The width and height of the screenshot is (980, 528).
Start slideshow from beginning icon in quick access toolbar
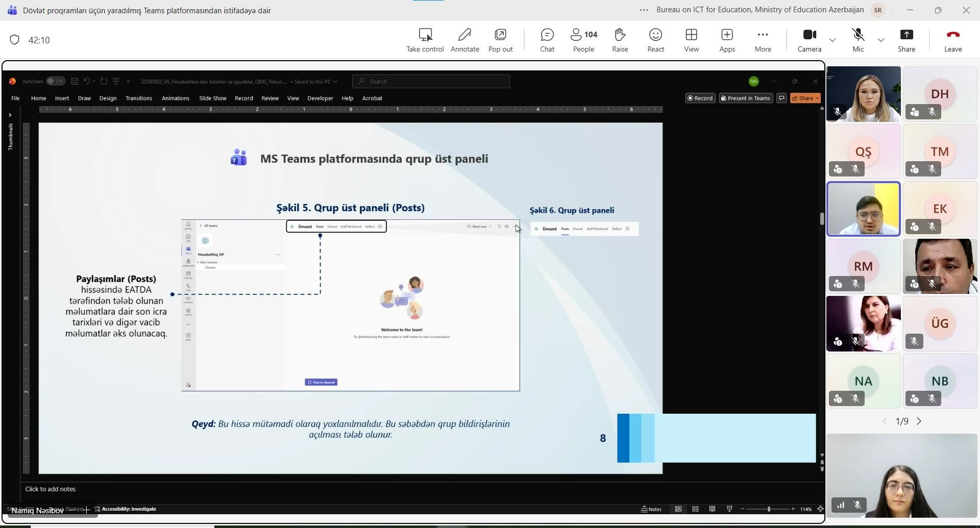[x=116, y=81]
